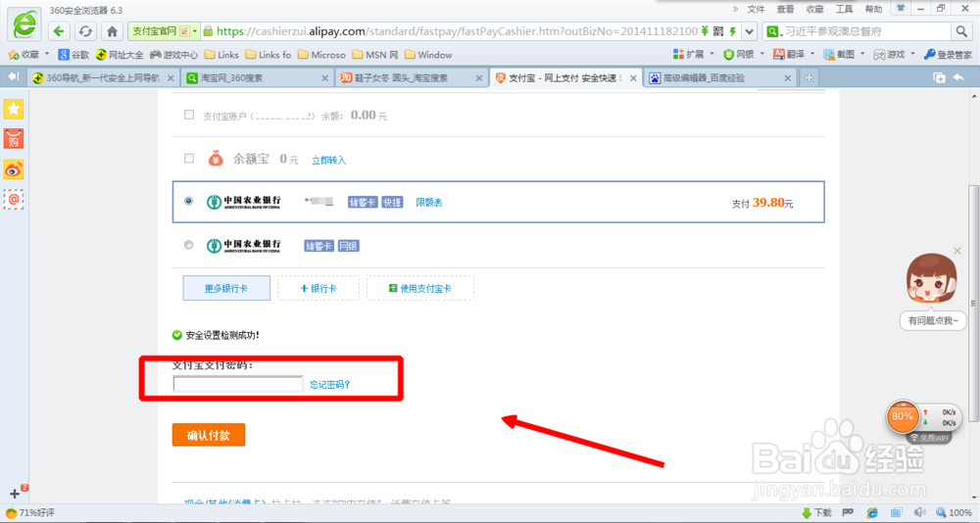Open the 查看 menu
The height and width of the screenshot is (523, 980).
tap(785, 9)
